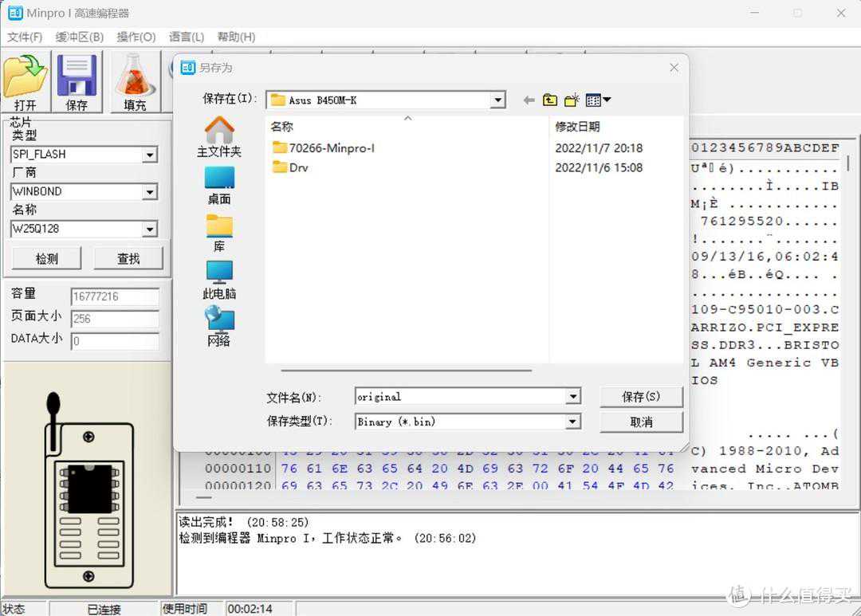Click the Detect (检测) chip button

click(47, 258)
